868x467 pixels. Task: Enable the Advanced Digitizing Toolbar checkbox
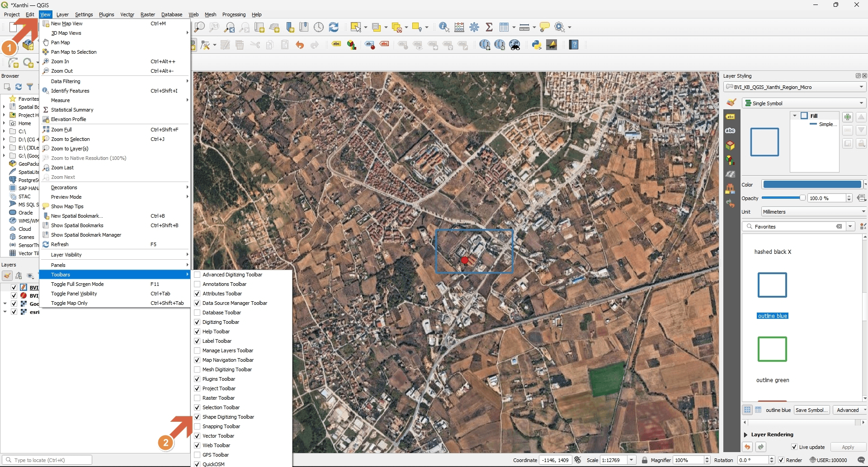coord(197,275)
